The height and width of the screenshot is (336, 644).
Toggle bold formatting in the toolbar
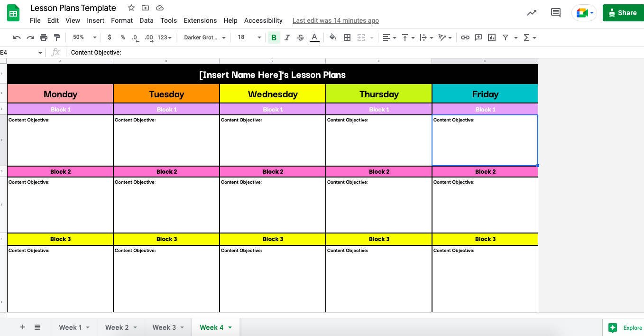pyautogui.click(x=274, y=37)
